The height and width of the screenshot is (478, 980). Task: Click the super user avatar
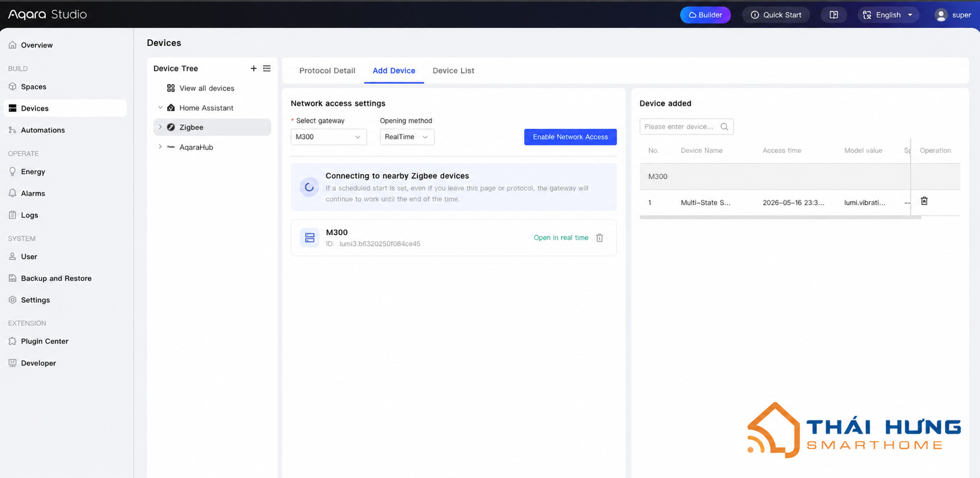[941, 15]
